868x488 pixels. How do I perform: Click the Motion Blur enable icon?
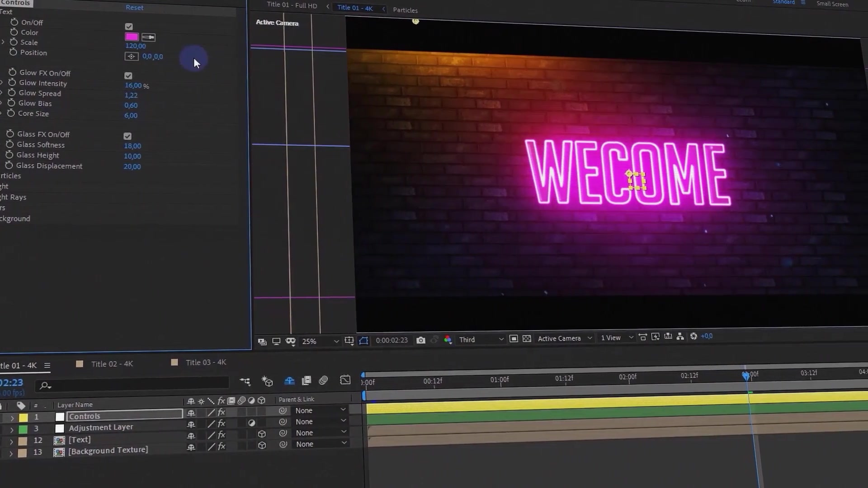[323, 380]
